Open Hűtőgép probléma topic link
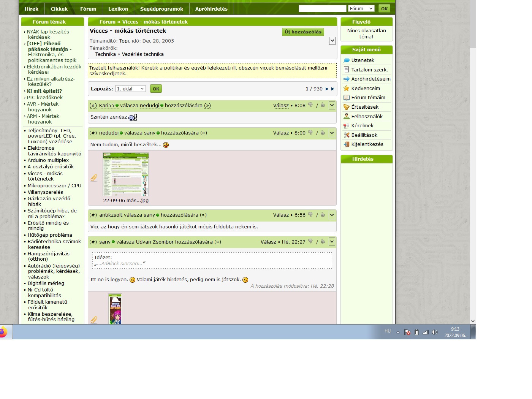 (x=50, y=235)
